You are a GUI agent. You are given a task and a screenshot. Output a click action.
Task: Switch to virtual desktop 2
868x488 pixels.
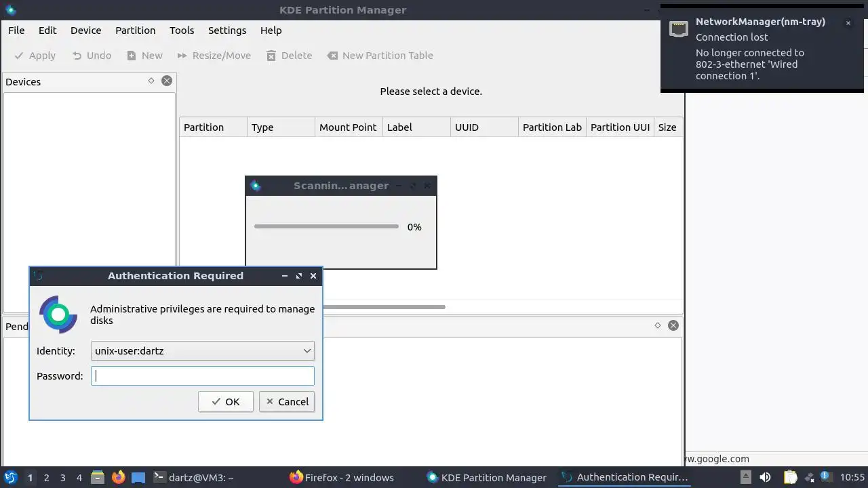[x=46, y=477]
